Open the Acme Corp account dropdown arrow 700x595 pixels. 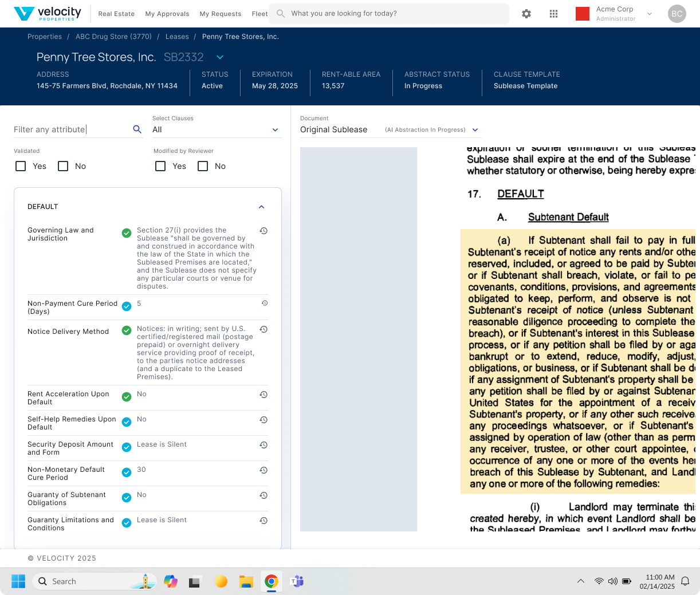pos(650,14)
